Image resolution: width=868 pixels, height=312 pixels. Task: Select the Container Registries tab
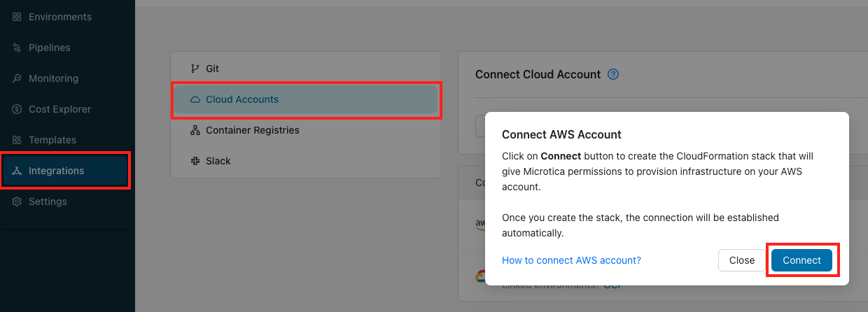tap(306, 130)
